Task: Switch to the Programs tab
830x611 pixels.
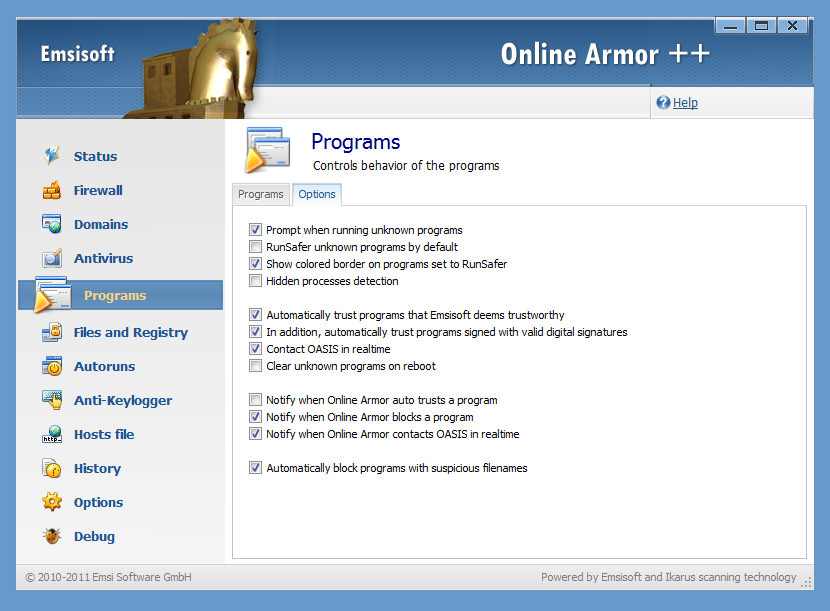Action: [x=260, y=194]
